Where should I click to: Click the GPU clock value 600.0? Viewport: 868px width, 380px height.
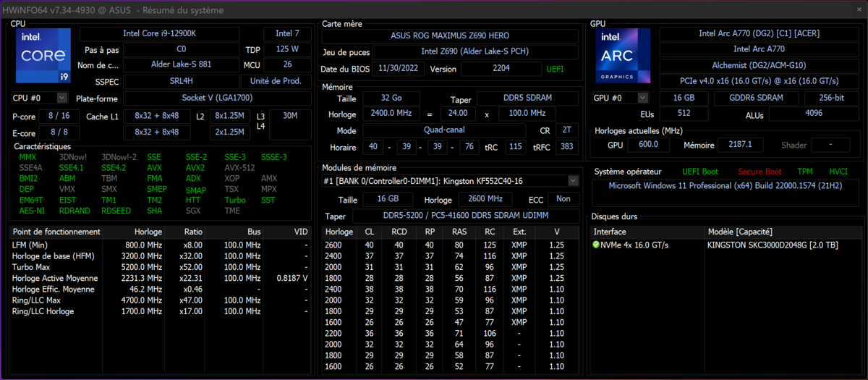(x=649, y=145)
